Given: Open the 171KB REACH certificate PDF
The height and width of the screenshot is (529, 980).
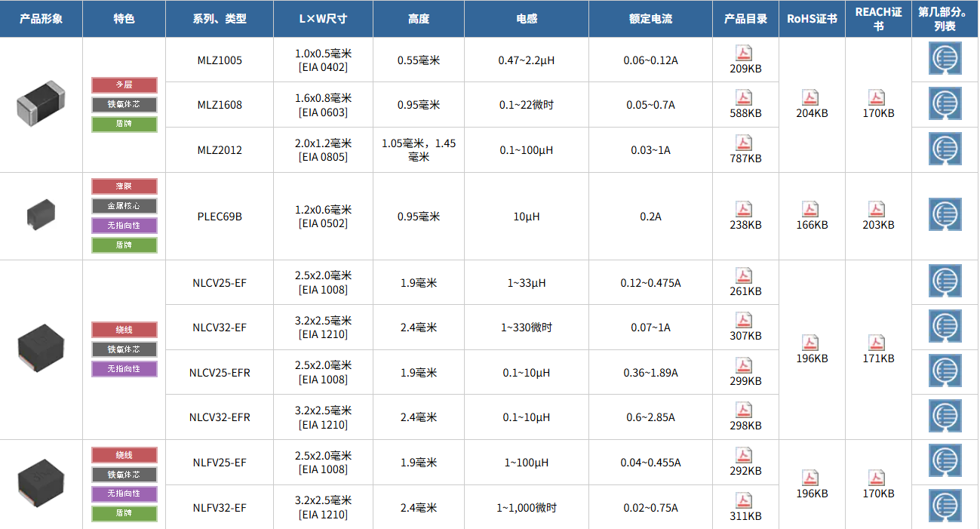Looking at the screenshot, I should (877, 343).
